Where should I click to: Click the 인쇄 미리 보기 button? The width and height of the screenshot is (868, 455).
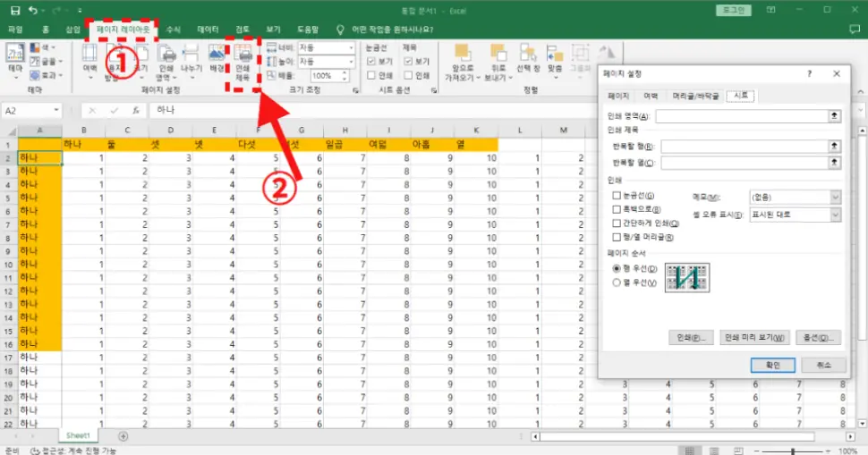(753, 338)
